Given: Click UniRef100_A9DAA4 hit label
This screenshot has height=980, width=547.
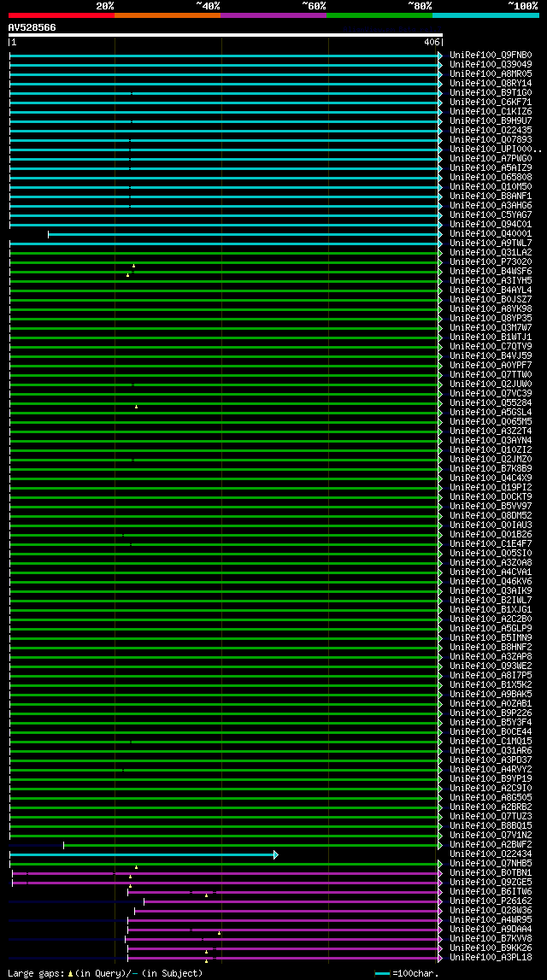Looking at the screenshot, I should pyautogui.click(x=491, y=930).
